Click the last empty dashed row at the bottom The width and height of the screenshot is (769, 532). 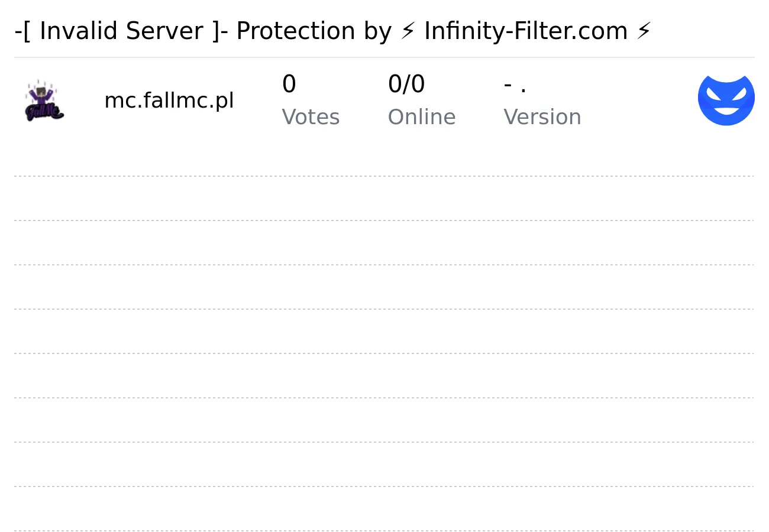[384, 508]
